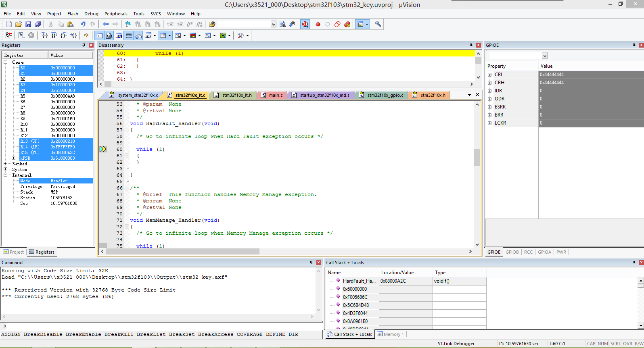Screen dimensions: 644x348
Task: Open the Find combo box dropdown arrow
Action: coord(274,24)
